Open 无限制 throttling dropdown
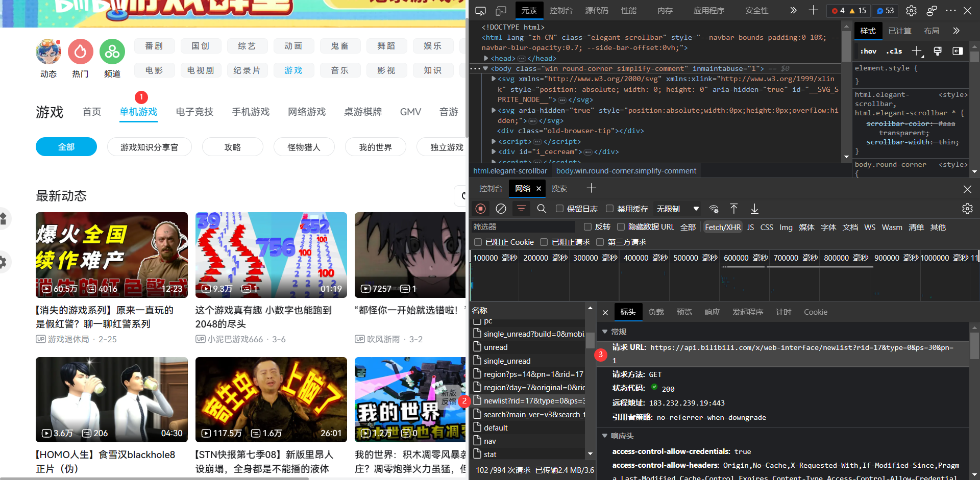The width and height of the screenshot is (980, 480). click(x=678, y=209)
